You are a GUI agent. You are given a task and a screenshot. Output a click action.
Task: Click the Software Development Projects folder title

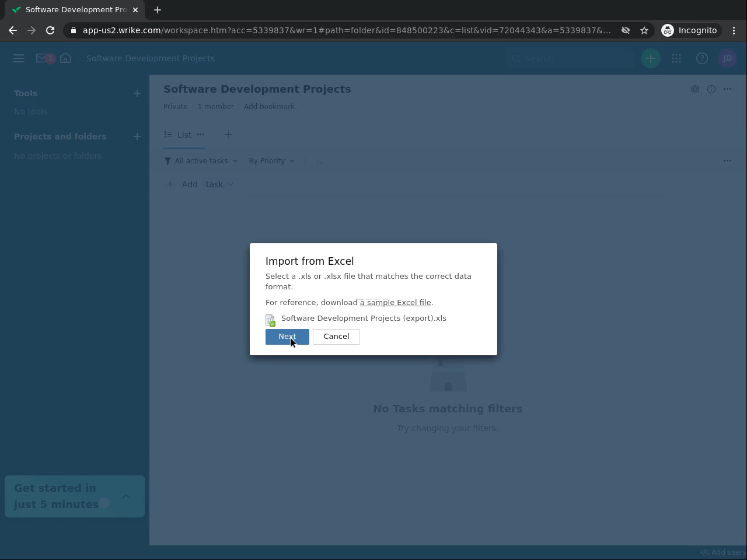(x=257, y=89)
